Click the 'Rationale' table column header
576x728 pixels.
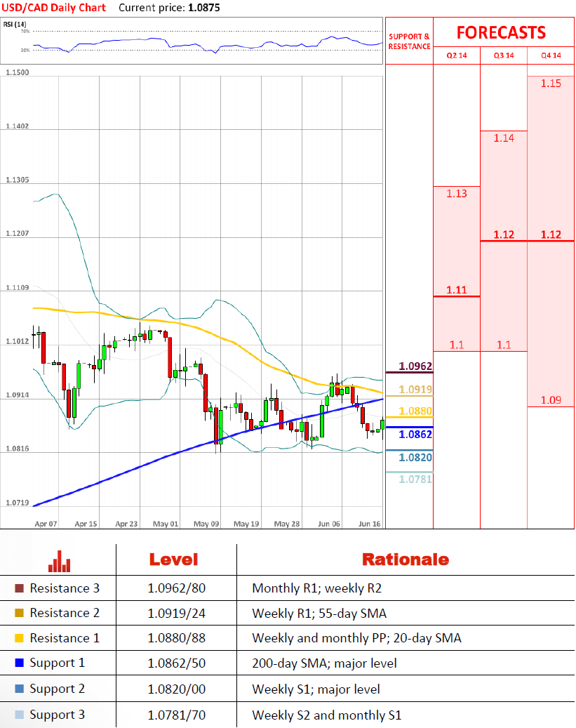pyautogui.click(x=406, y=560)
